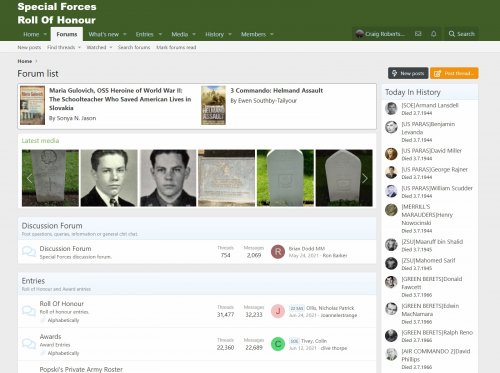Click New posts link in sub-navigation
Screen dimensions: 500x373
29,47
